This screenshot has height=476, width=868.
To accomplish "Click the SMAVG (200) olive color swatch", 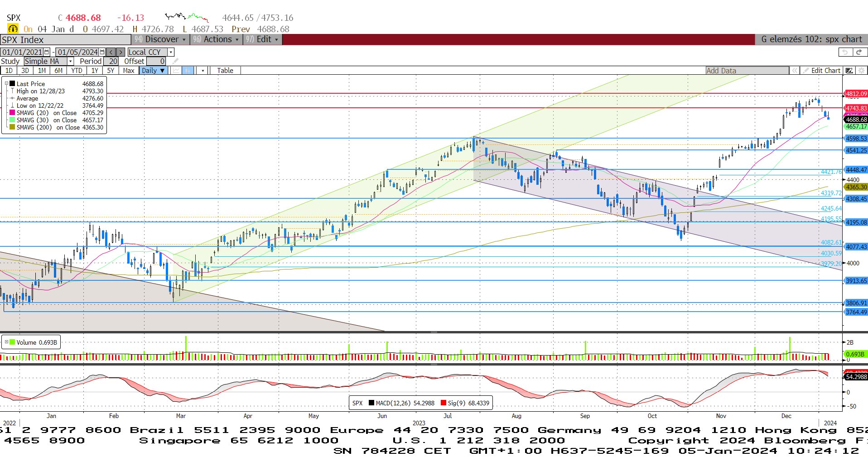I will coord(12,127).
